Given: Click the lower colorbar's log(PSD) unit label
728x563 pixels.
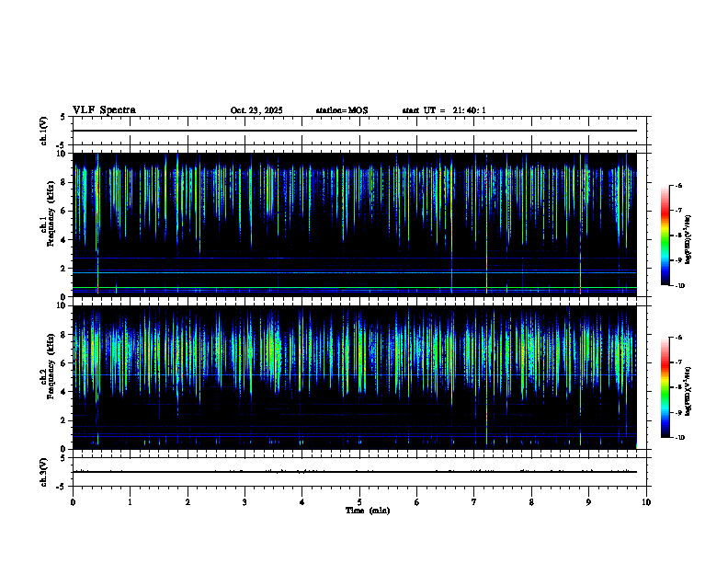Looking at the screenshot, I should click(x=688, y=391).
